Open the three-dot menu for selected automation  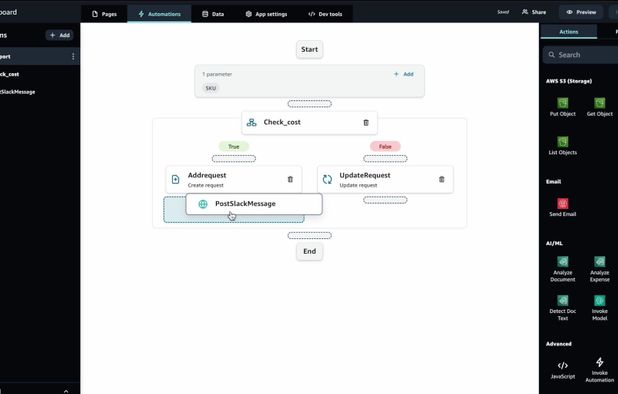coord(73,56)
